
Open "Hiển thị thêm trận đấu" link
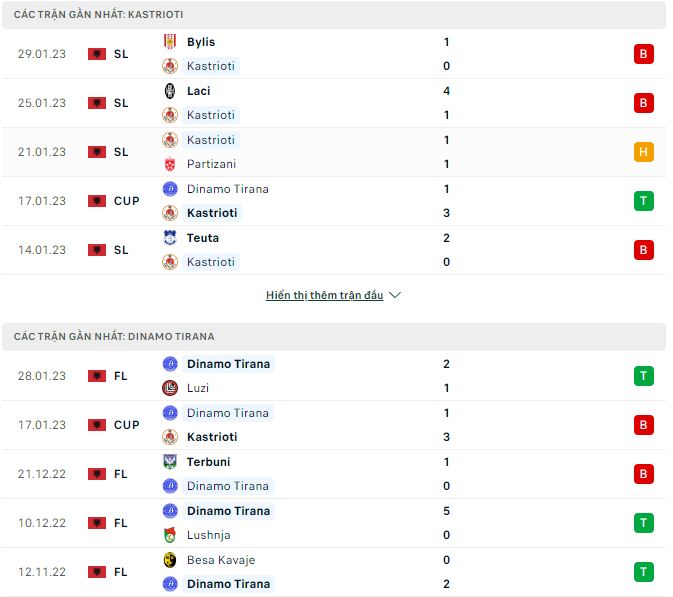click(325, 296)
